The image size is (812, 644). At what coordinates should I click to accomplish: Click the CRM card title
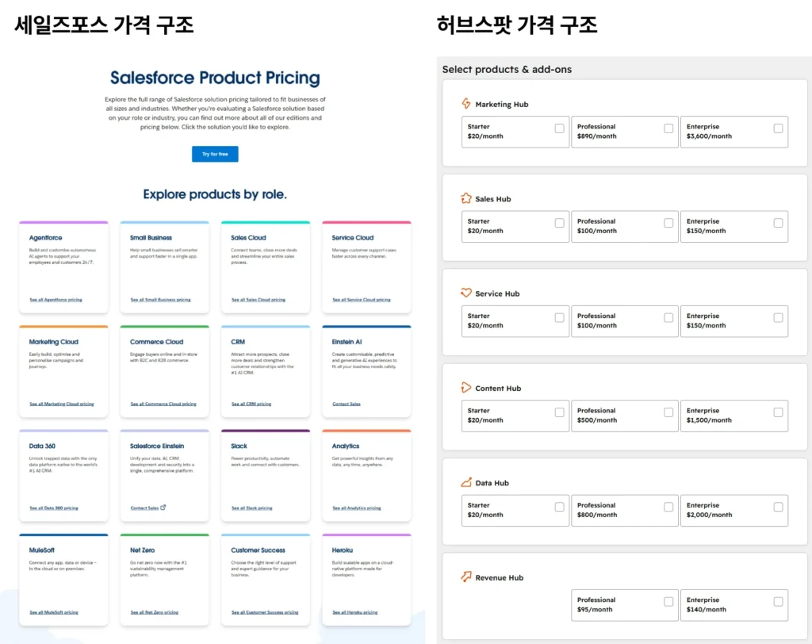click(238, 341)
